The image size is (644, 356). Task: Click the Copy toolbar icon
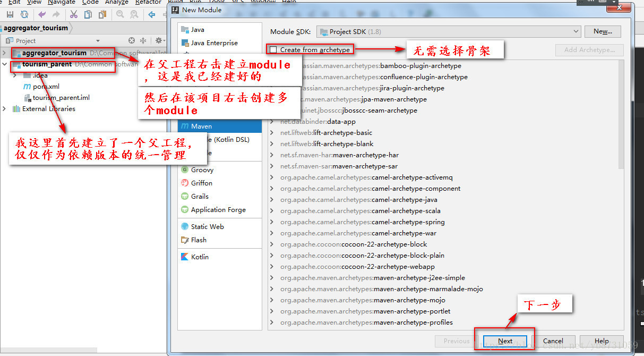(87, 14)
